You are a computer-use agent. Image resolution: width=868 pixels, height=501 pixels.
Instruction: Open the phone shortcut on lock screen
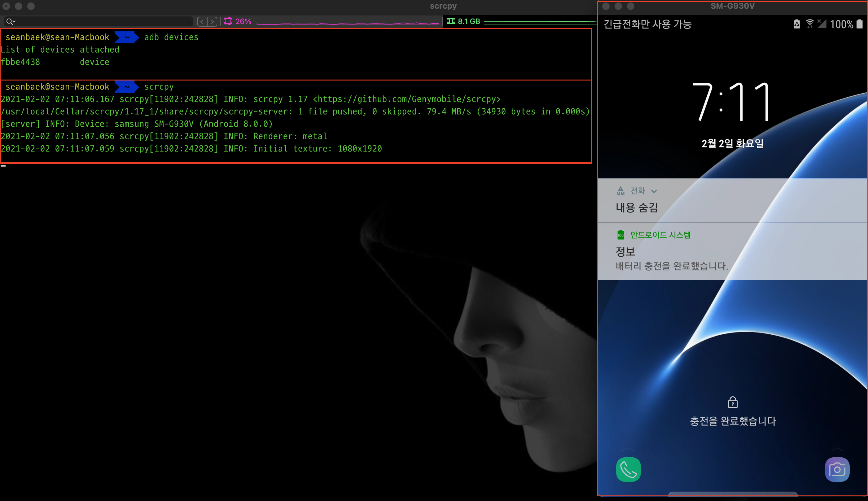(628, 469)
